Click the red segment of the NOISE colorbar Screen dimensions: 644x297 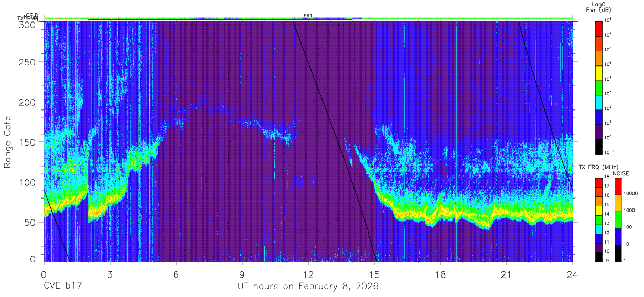(x=617, y=186)
